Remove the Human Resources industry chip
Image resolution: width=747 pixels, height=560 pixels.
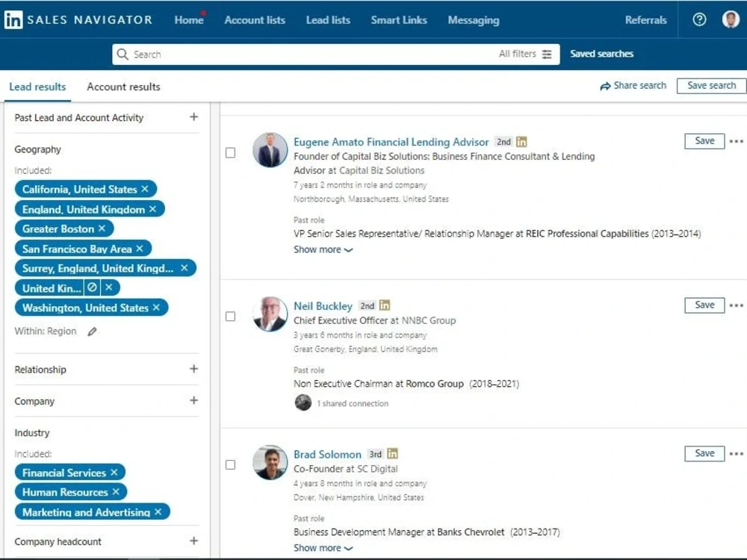pyautogui.click(x=116, y=492)
